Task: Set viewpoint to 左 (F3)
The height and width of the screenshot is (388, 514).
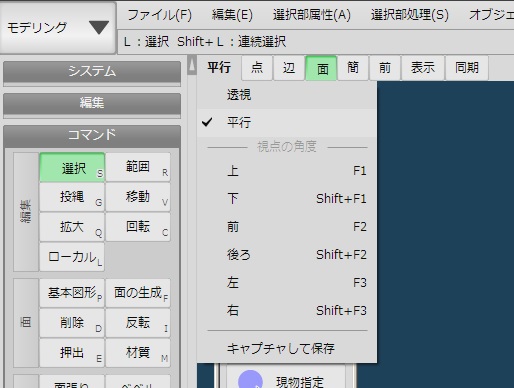Action: (287, 283)
